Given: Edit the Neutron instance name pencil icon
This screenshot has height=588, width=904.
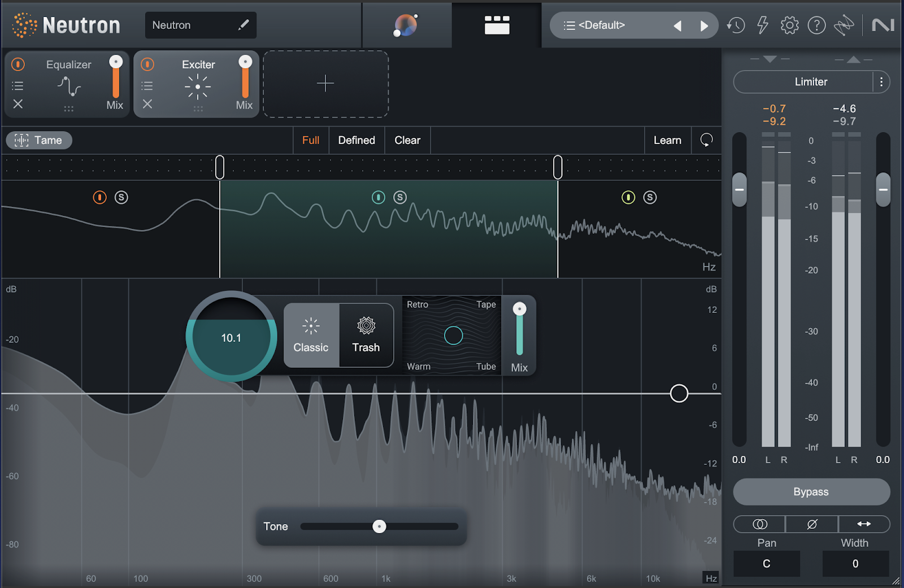Looking at the screenshot, I should point(244,25).
